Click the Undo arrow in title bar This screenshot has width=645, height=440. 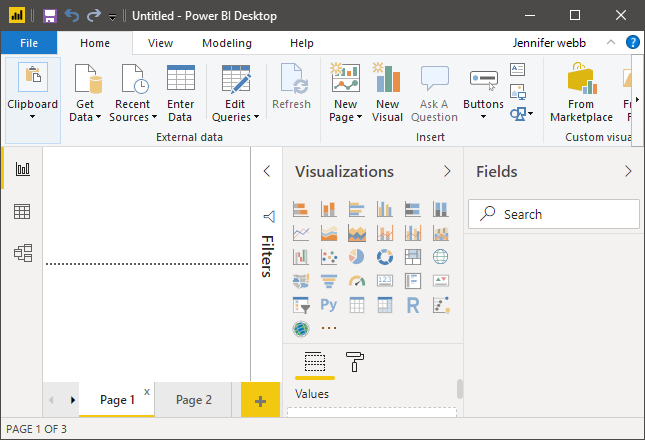pos(72,16)
